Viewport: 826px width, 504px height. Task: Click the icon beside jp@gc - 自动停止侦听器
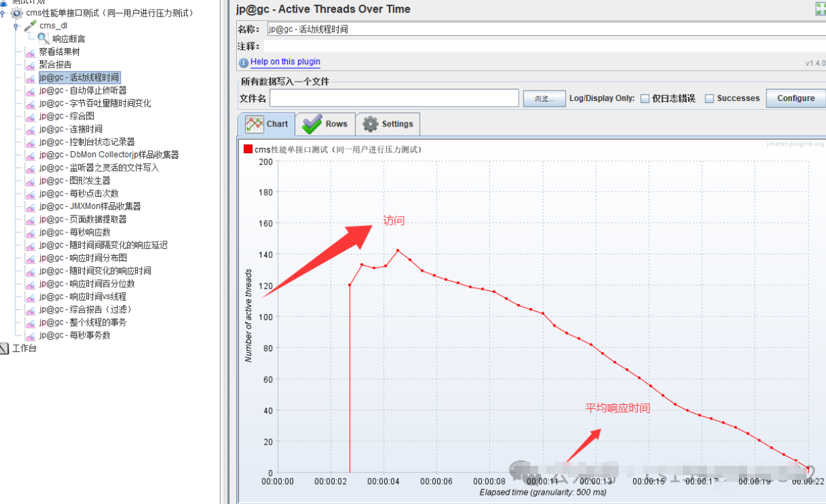30,90
